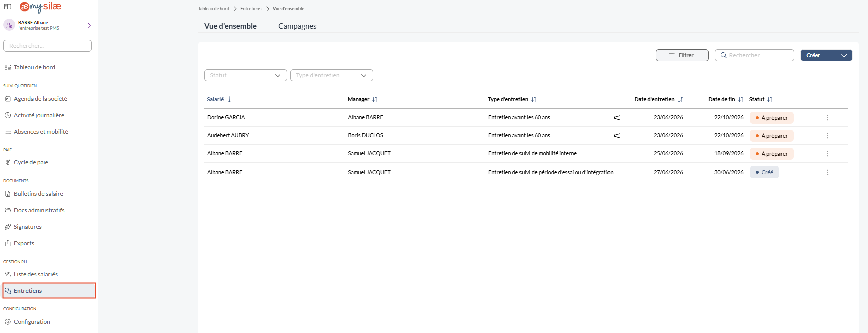Expand the Créer button dropdown arrow
Image resolution: width=868 pixels, height=333 pixels.
[x=845, y=55]
